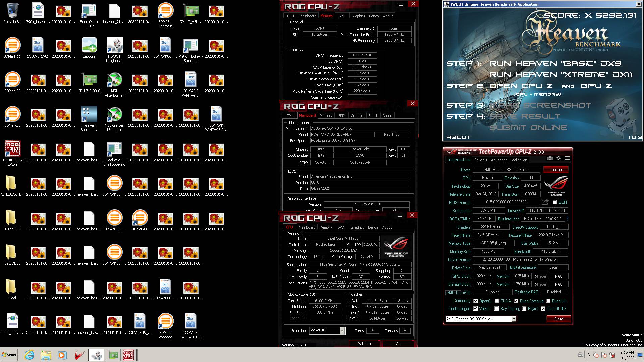Select the 3DMark06 desktop shortcut
The width and height of the screenshot is (644, 362).
[140, 221]
